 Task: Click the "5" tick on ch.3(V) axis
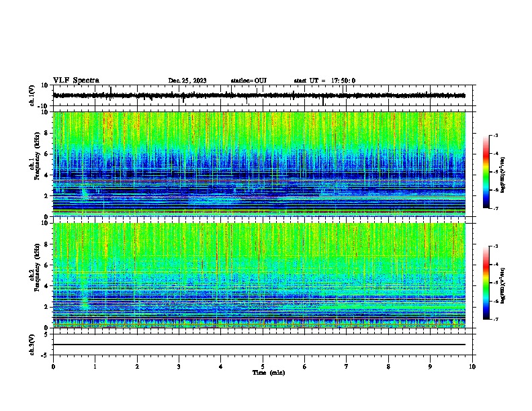tap(46, 334)
